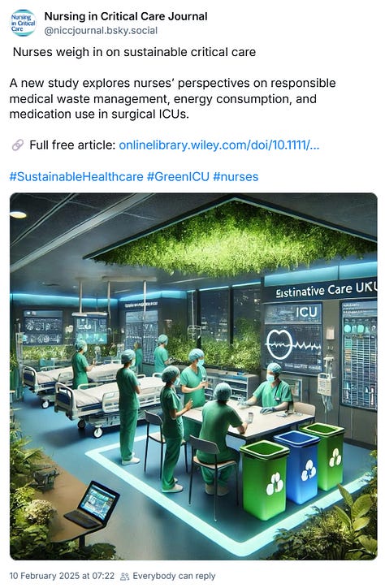This screenshot has height=588, width=385.
Task: Click the ICU heartbeat monitor in image
Action: click(293, 339)
